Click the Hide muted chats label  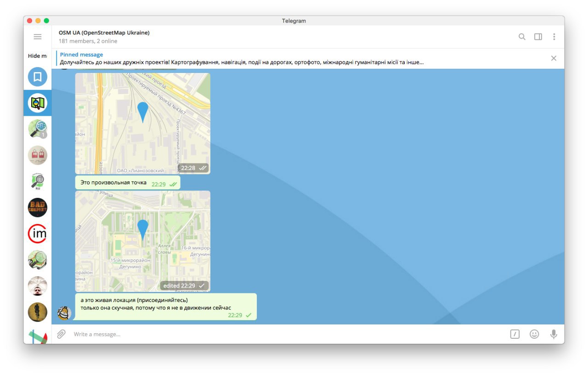(x=38, y=56)
